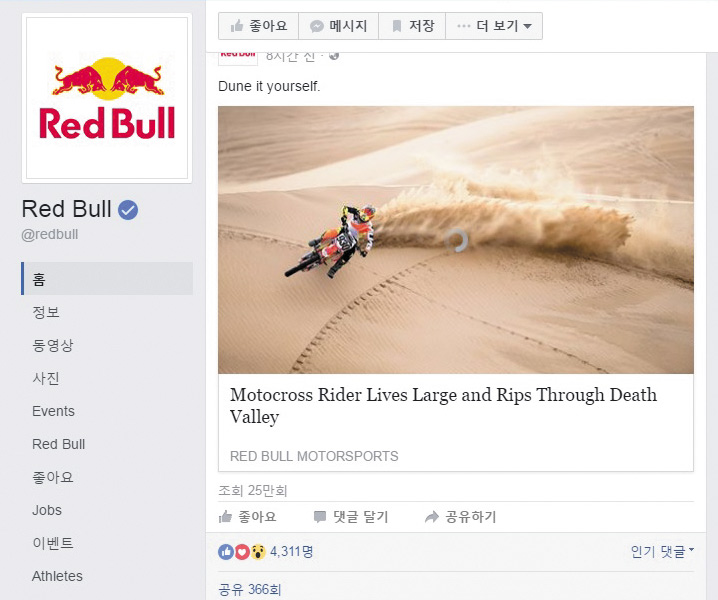
Task: Click the 4,311명 reactions count
Action: [291, 551]
